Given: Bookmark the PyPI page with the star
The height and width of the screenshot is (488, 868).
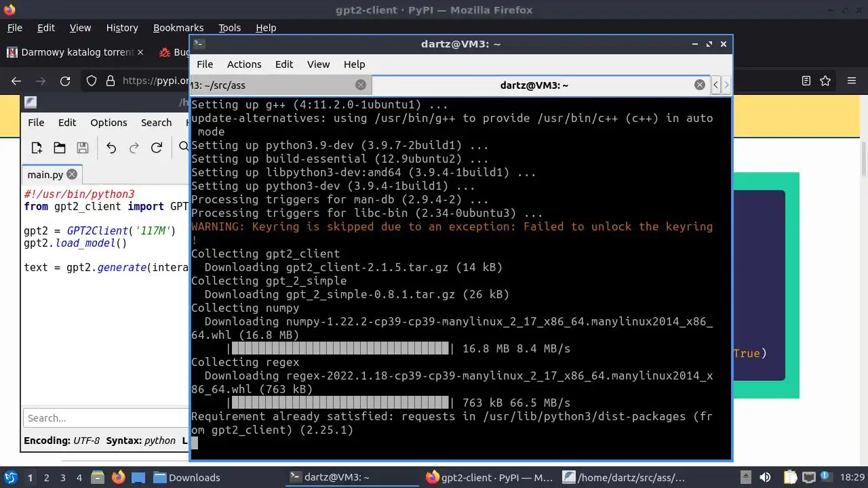Looking at the screenshot, I should point(825,81).
